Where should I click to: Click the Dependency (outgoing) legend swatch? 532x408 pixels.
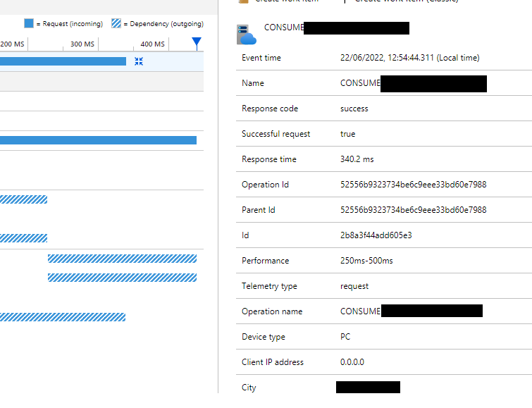[116, 23]
